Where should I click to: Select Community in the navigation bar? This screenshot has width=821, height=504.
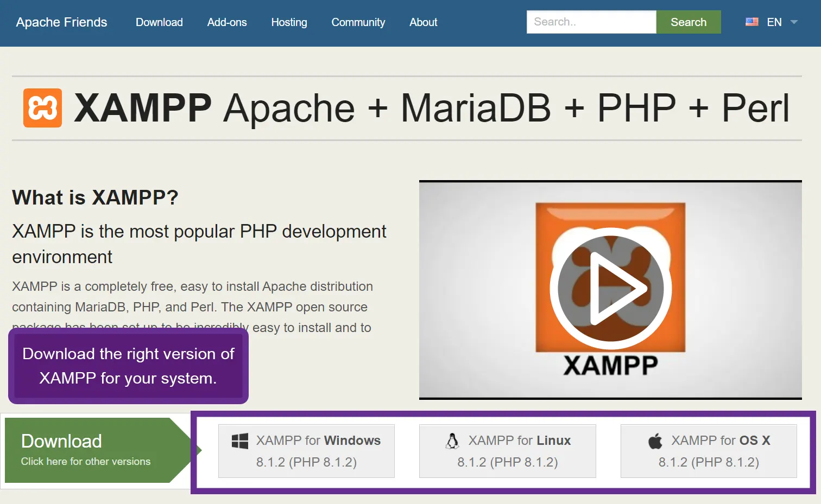coord(358,22)
